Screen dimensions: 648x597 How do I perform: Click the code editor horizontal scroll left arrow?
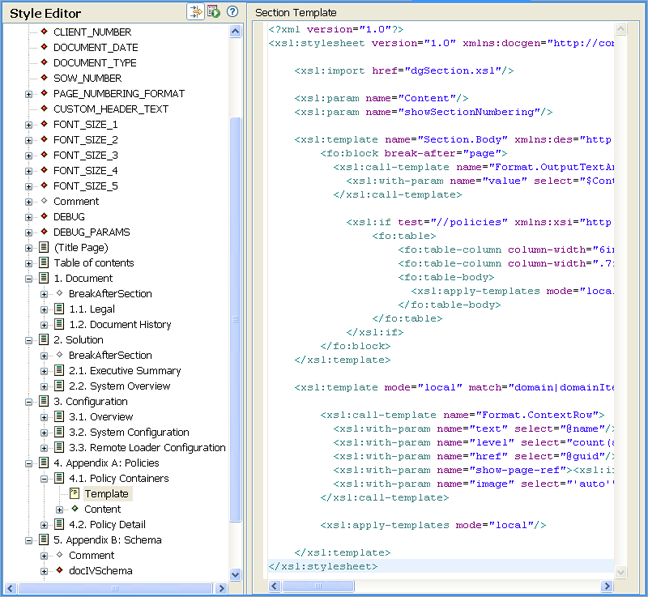point(275,585)
